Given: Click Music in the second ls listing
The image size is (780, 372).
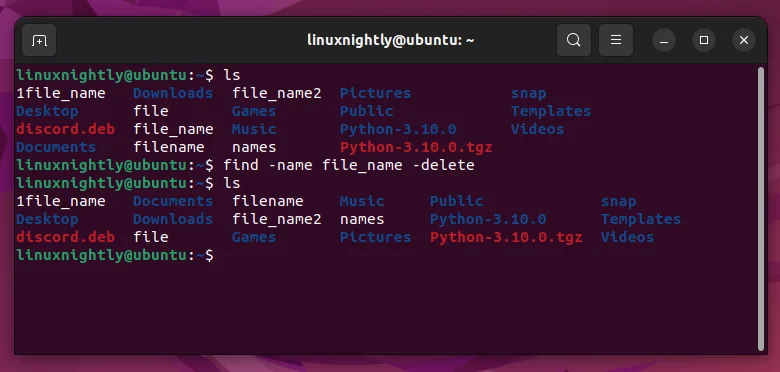Looking at the screenshot, I should click(362, 201).
